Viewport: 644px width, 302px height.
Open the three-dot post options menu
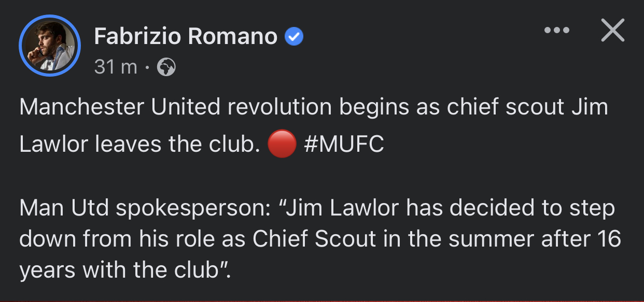[x=557, y=31]
